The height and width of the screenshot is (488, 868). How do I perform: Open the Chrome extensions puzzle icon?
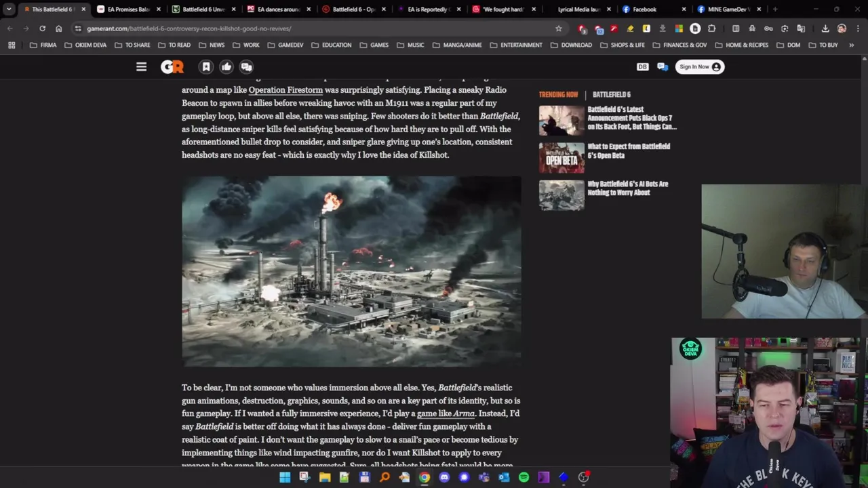[711, 28]
